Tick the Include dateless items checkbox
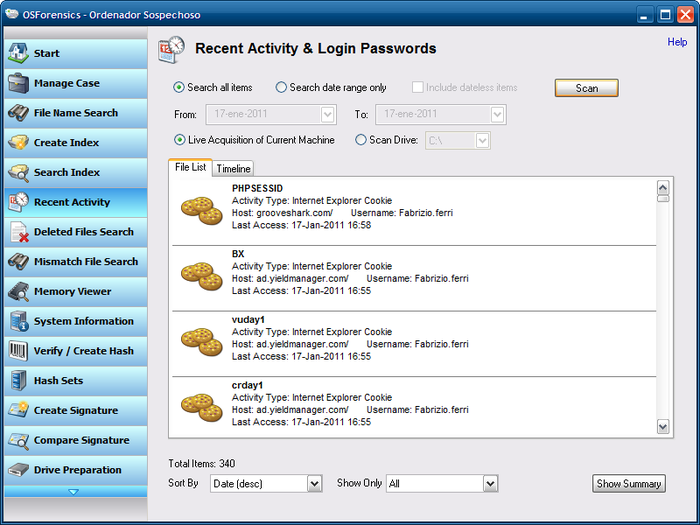 pyautogui.click(x=417, y=87)
